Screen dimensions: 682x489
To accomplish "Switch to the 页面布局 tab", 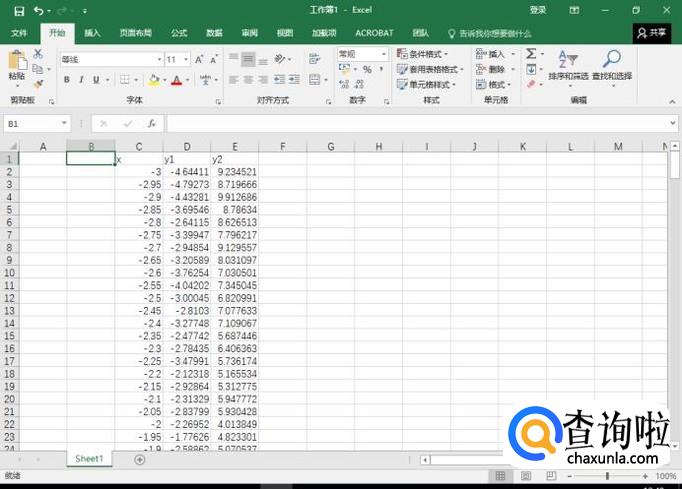I will (136, 33).
